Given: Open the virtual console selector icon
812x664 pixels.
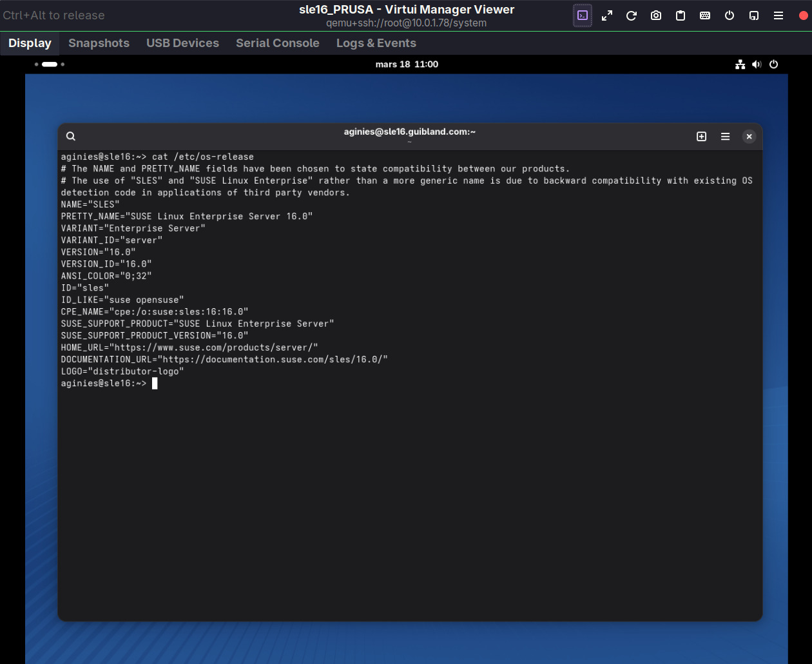Looking at the screenshot, I should tap(583, 15).
